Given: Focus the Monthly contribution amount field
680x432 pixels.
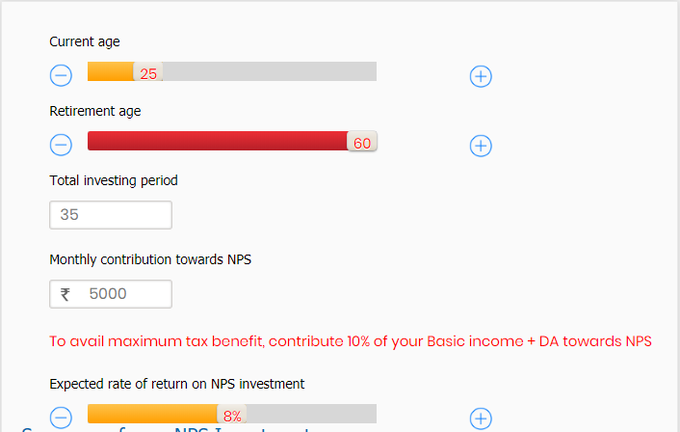Looking at the screenshot, I should point(111,294).
